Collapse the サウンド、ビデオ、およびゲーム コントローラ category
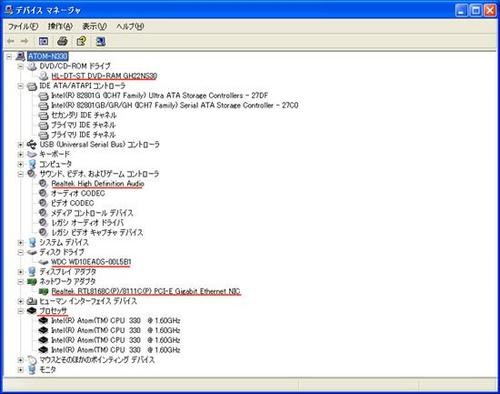The width and height of the screenshot is (500, 394). click(x=21, y=174)
